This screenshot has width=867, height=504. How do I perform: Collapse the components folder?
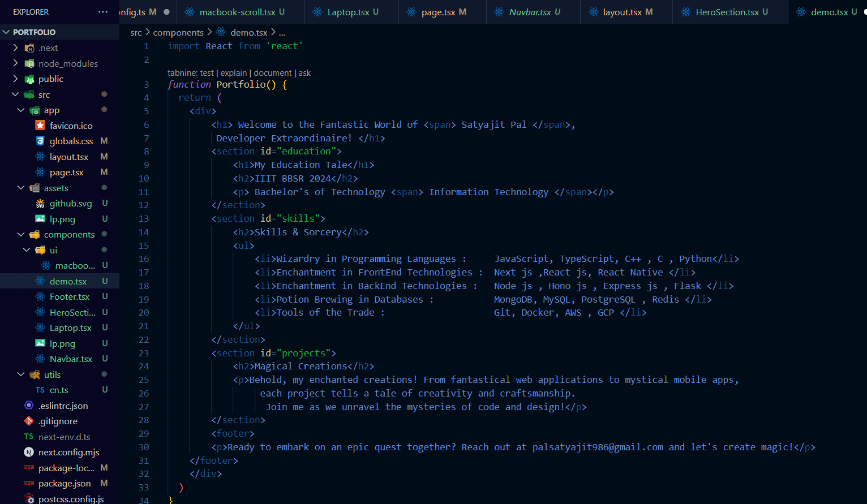21,234
